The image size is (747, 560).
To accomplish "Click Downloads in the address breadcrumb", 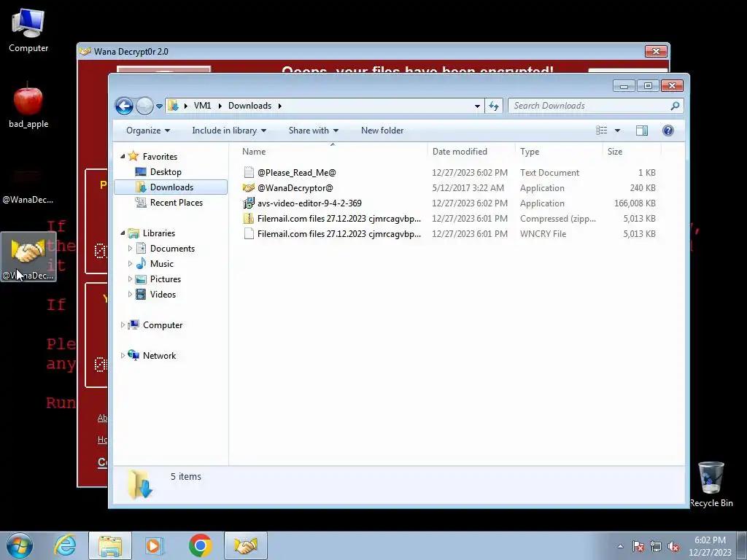I will [249, 106].
